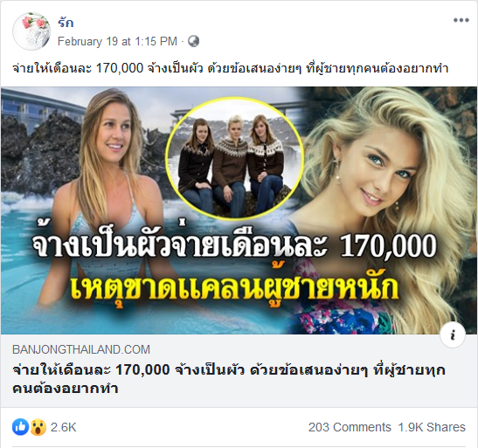
Task: Click the info 'i' icon on link preview
Action: coord(453,335)
